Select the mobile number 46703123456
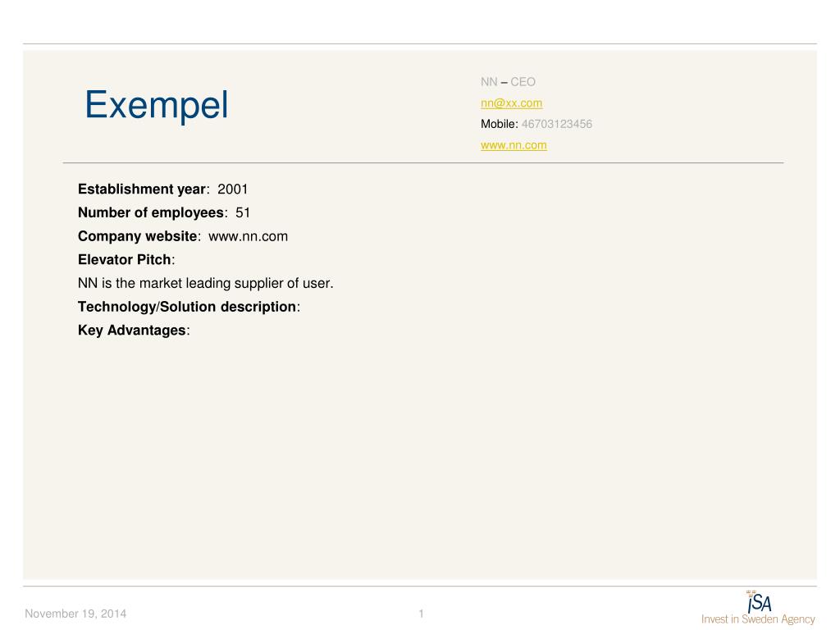Screen dimensions: 840x630 point(556,124)
